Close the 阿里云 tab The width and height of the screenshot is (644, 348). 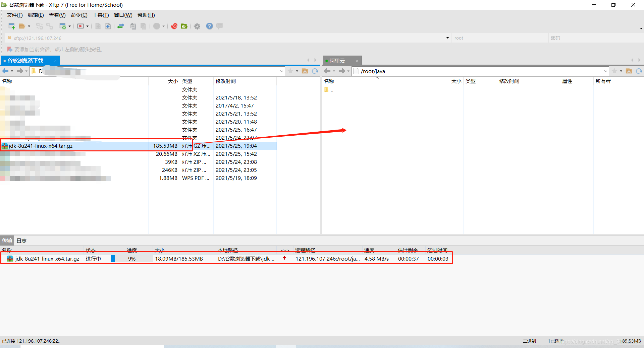(357, 61)
